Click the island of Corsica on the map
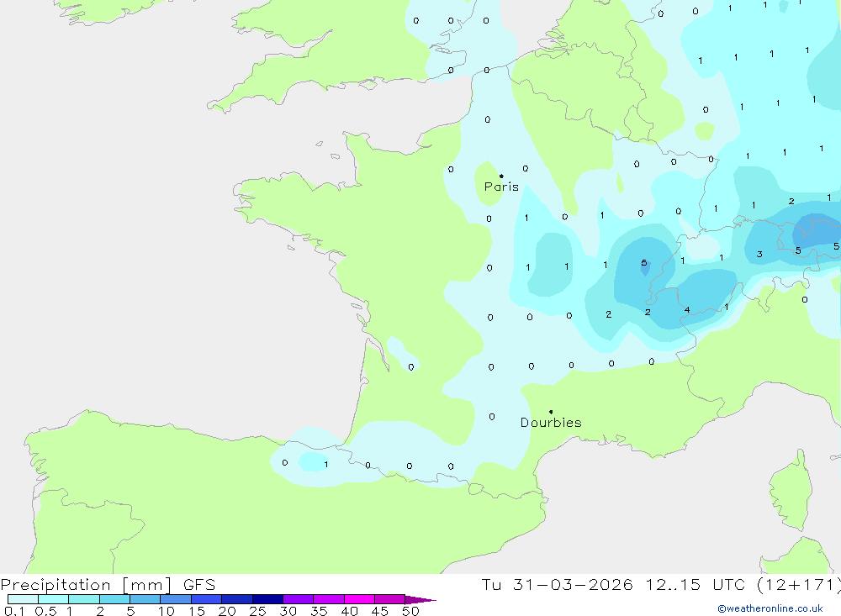The height and width of the screenshot is (616, 841). (x=791, y=491)
